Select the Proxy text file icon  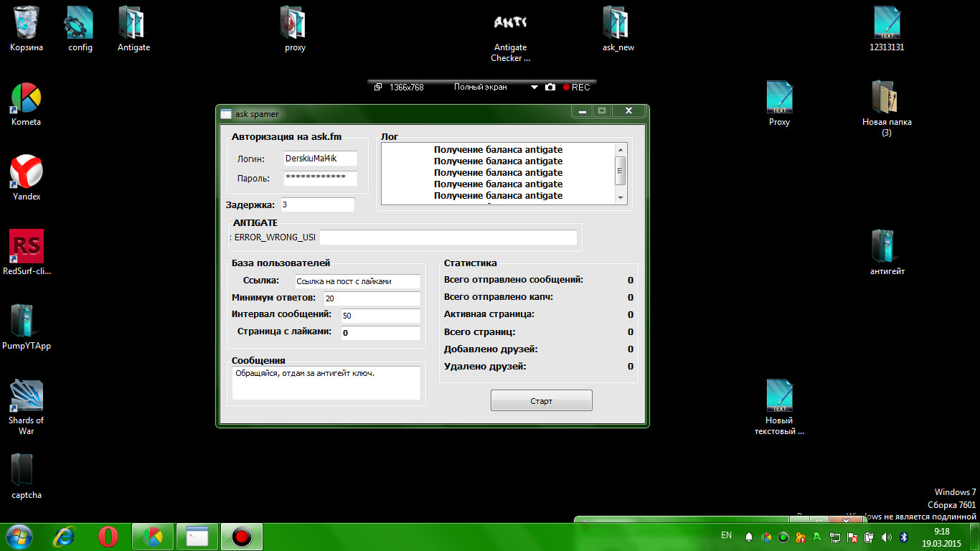coord(779,103)
